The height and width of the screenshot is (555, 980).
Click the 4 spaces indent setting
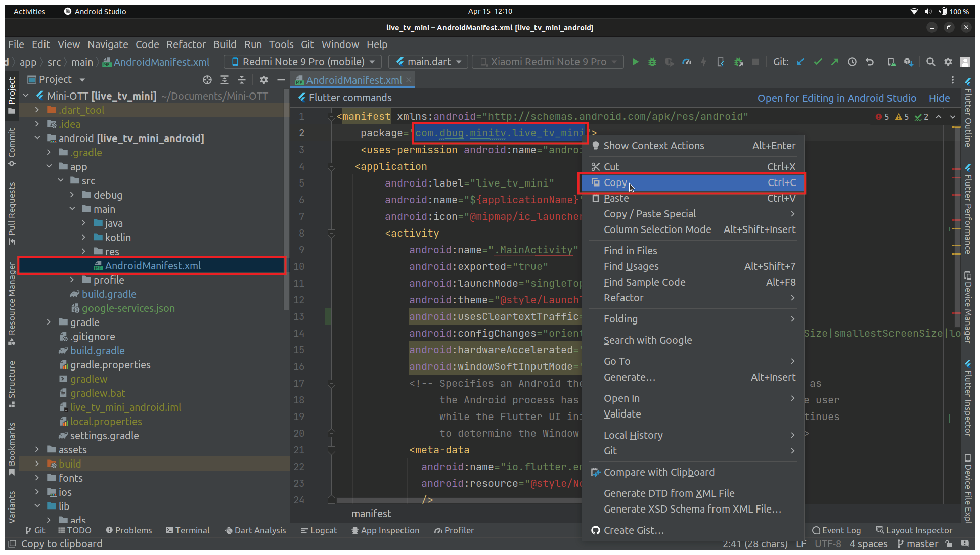868,544
